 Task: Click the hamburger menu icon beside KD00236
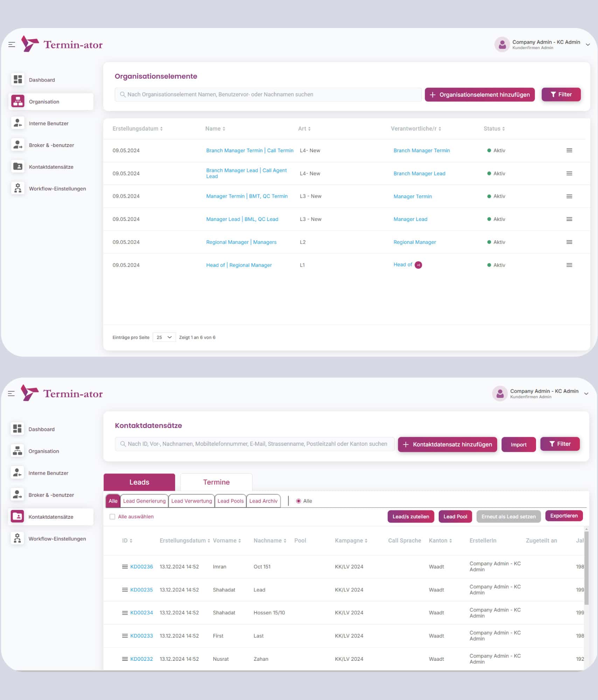pos(125,567)
